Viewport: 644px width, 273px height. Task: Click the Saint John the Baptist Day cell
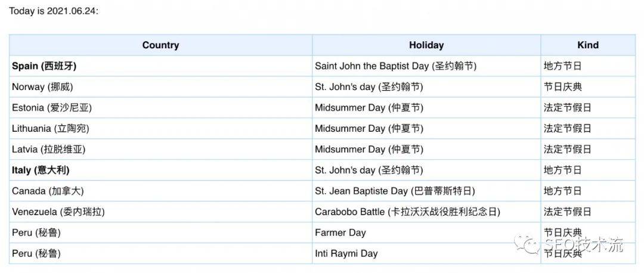[395, 66]
